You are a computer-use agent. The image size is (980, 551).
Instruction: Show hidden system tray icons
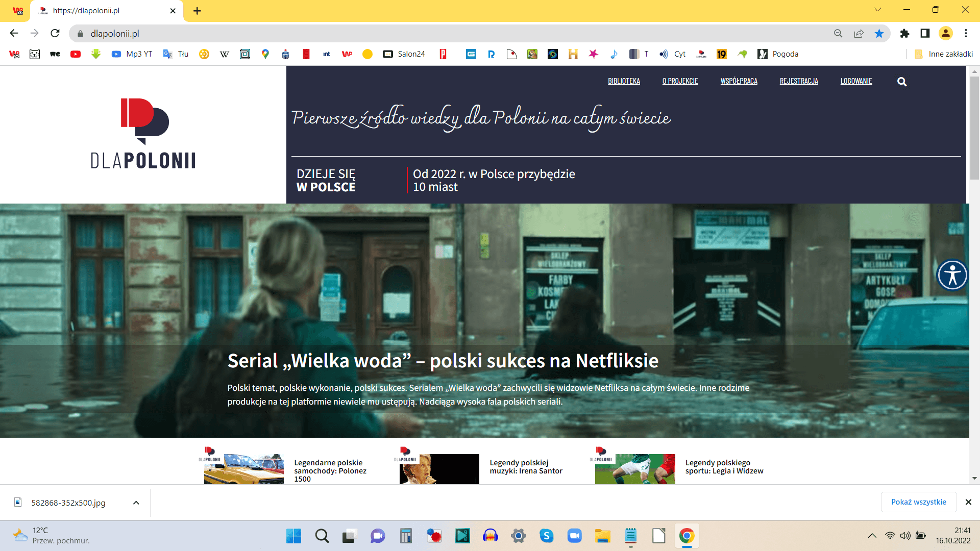click(872, 536)
